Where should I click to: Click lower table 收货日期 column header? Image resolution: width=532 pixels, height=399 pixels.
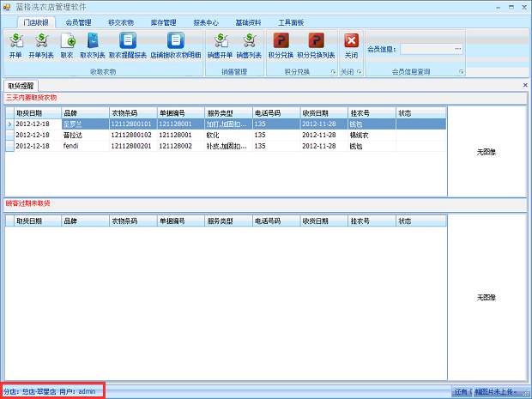(324, 221)
